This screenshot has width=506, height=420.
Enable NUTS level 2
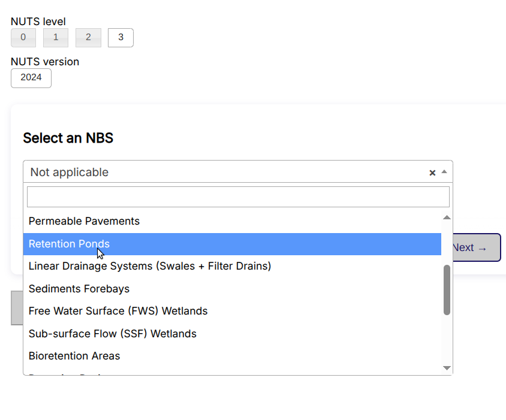pos(88,37)
